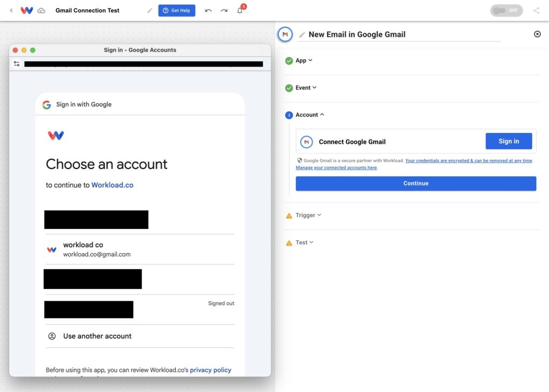Screen dimensions: 549x392
Task: Collapse the Account section
Action: tap(310, 115)
